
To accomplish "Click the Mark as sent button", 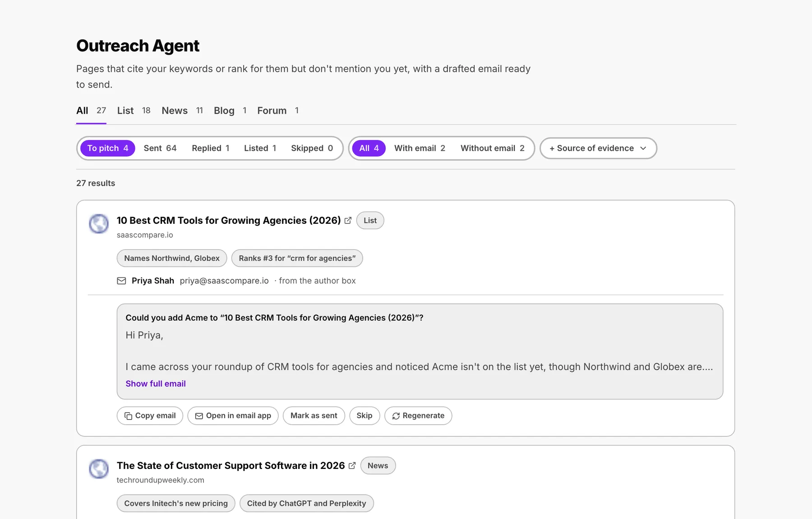I will pyautogui.click(x=314, y=416).
